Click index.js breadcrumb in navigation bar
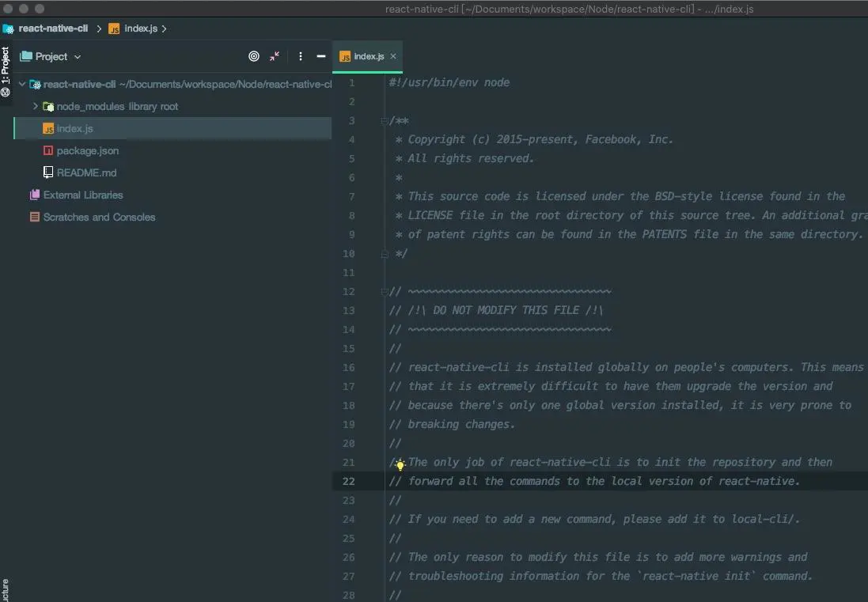This screenshot has height=602, width=868. pos(141,28)
